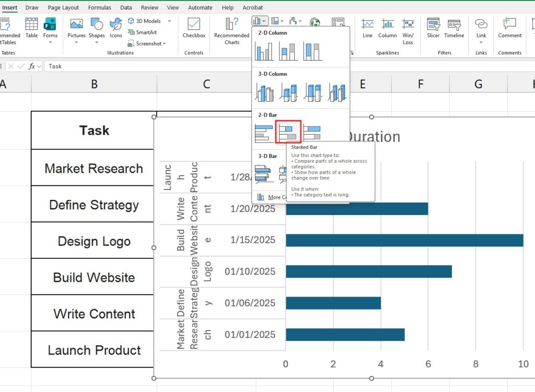Viewport: 535px width, 392px height.
Task: Open the Draw ribbon tab
Action: pos(32,7)
